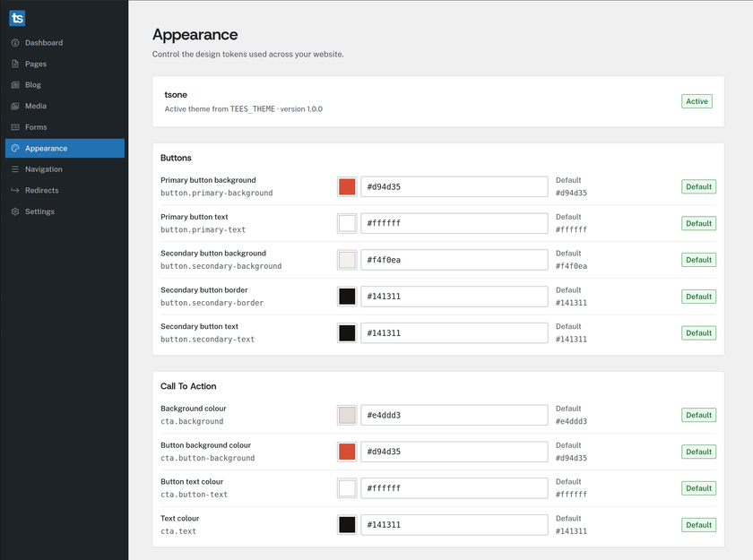This screenshot has width=753, height=560.
Task: Open the Blog section
Action: (x=65, y=85)
